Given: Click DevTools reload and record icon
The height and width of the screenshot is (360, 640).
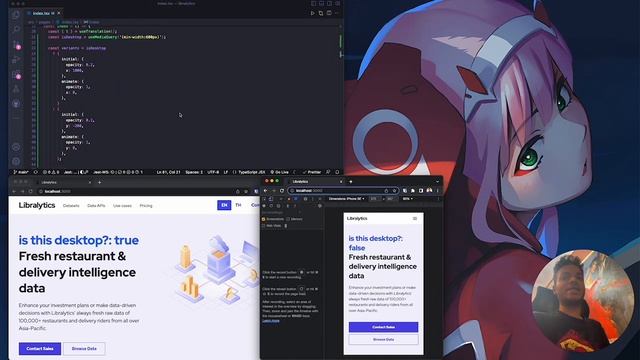Looking at the screenshot, I should 271,206.
